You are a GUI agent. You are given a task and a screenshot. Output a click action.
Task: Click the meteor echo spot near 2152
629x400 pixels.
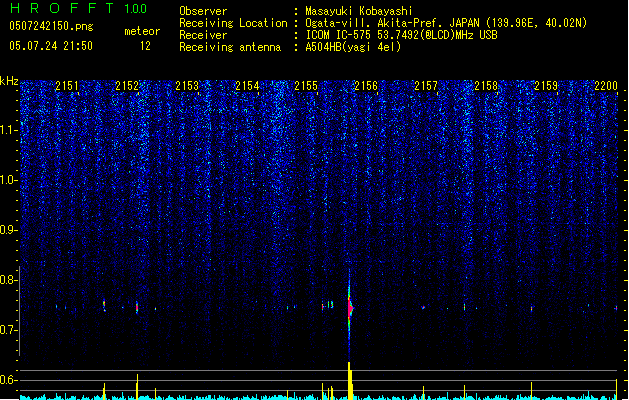[137, 307]
